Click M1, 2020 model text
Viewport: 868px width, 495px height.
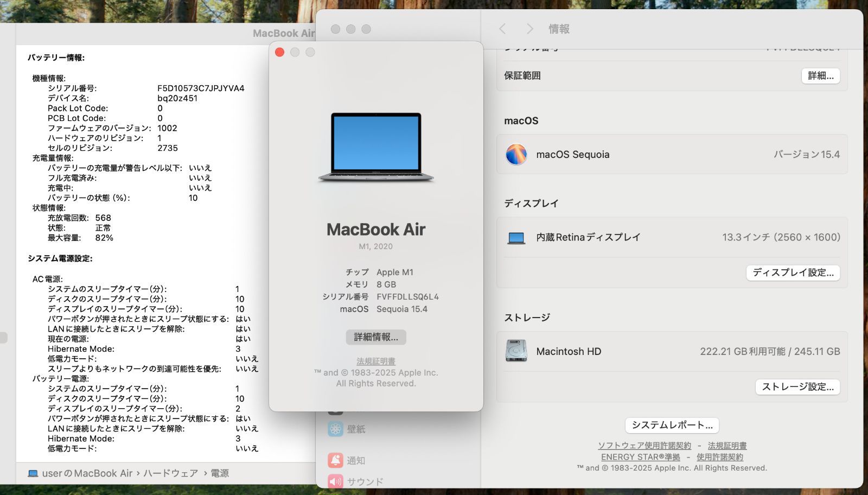(375, 246)
